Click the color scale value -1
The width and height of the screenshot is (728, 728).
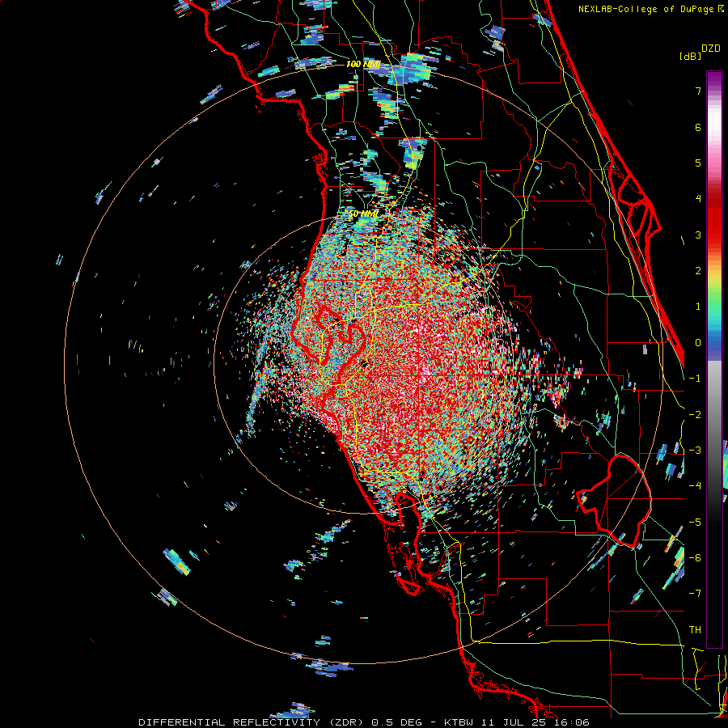point(695,379)
